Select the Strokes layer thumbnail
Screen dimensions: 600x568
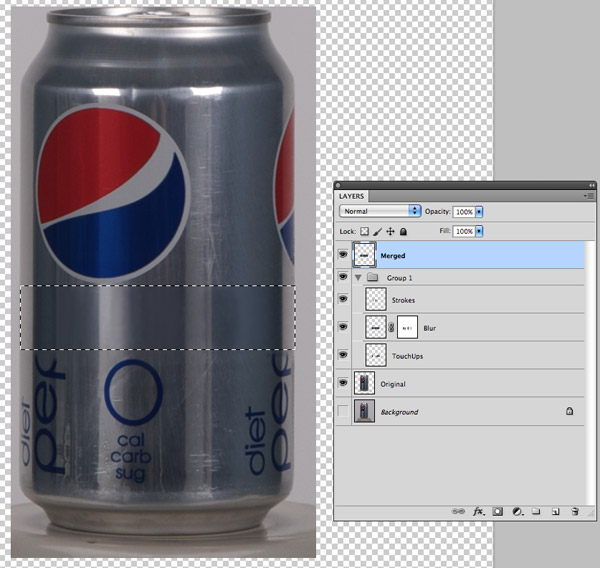pos(376,299)
